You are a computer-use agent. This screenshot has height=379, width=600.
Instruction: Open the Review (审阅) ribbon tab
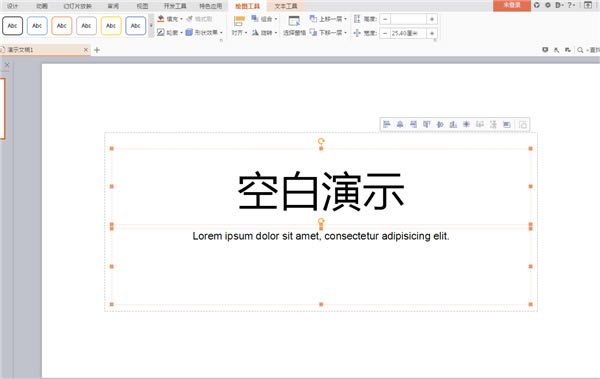113,6
